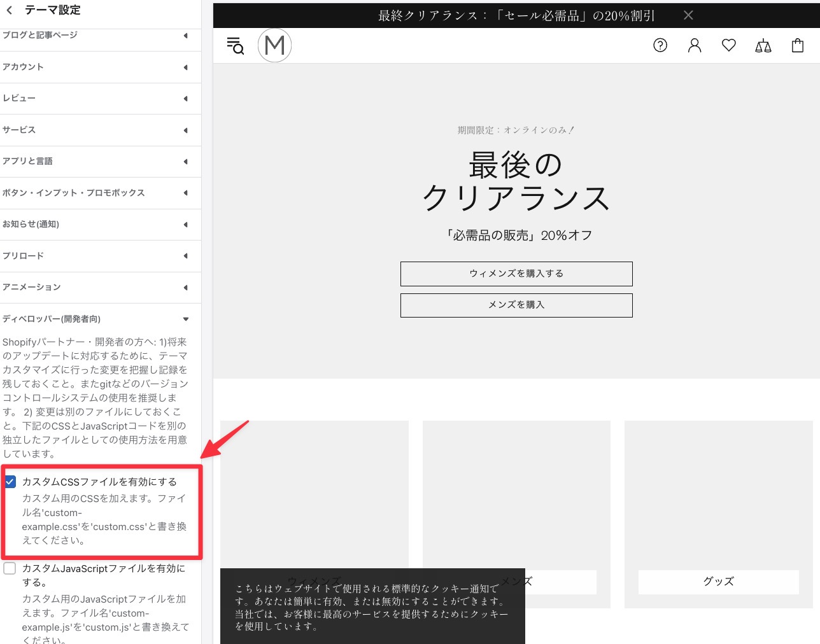
Task: Click the cookie notice banner text
Action: click(x=372, y=607)
